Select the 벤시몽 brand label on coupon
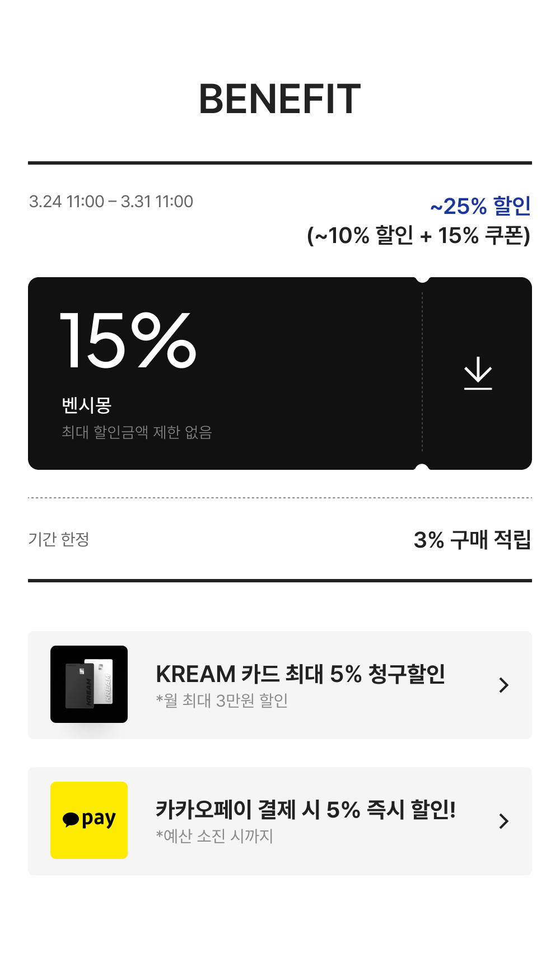The width and height of the screenshot is (560, 976). (x=87, y=405)
